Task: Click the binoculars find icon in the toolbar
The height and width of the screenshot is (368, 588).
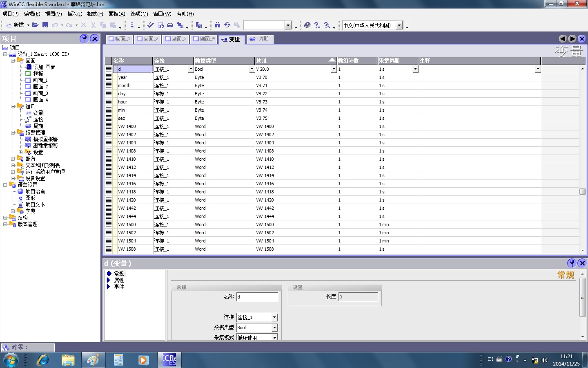Action: [218, 25]
